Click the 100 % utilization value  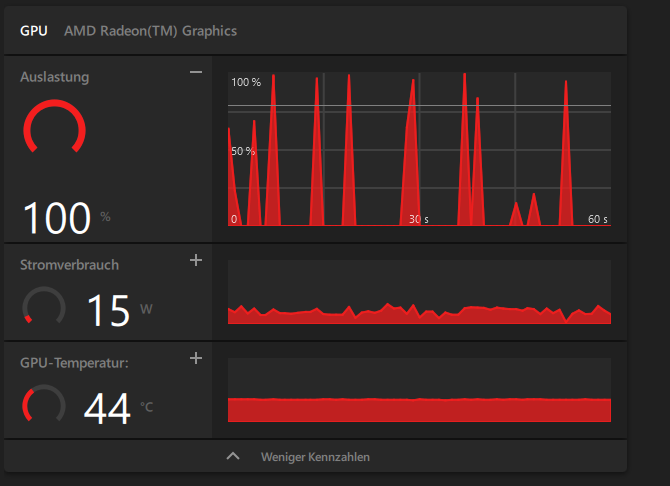66,218
